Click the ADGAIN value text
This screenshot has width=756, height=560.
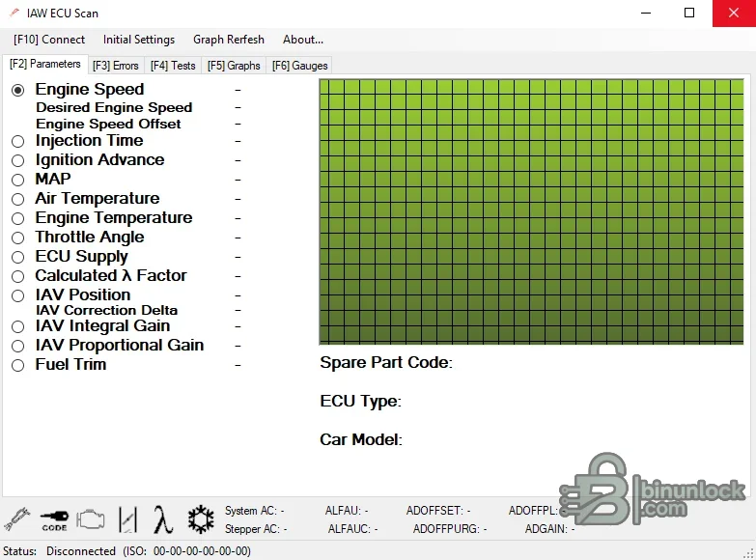coord(549,529)
